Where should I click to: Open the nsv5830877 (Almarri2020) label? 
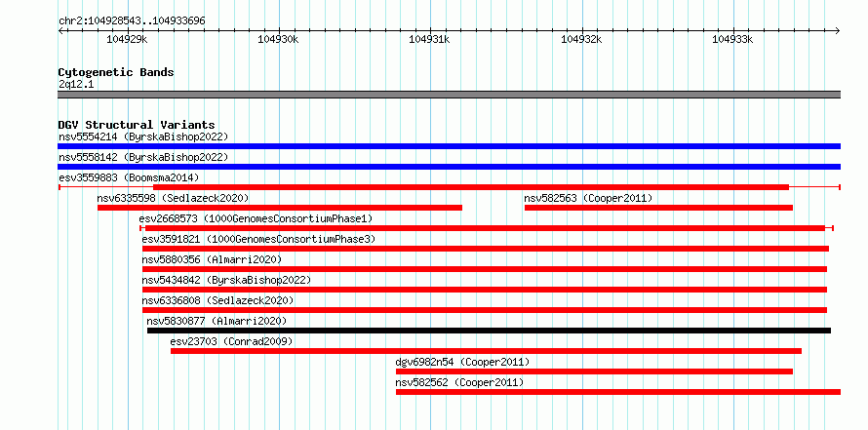pyautogui.click(x=217, y=321)
